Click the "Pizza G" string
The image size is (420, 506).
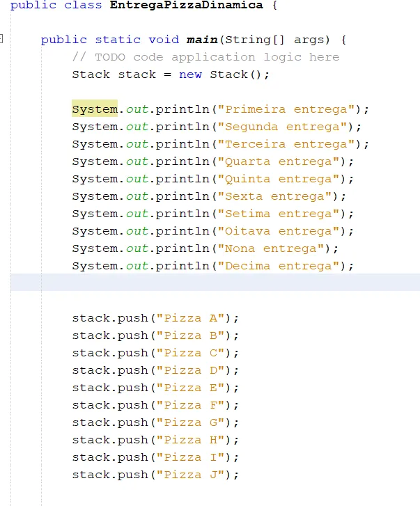click(190, 422)
